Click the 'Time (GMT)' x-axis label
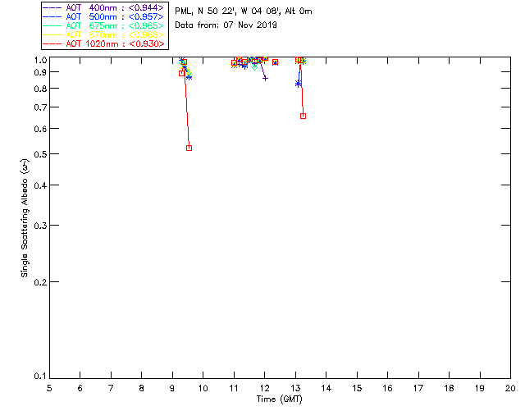Screen dimensions: 525x420 coord(280,399)
